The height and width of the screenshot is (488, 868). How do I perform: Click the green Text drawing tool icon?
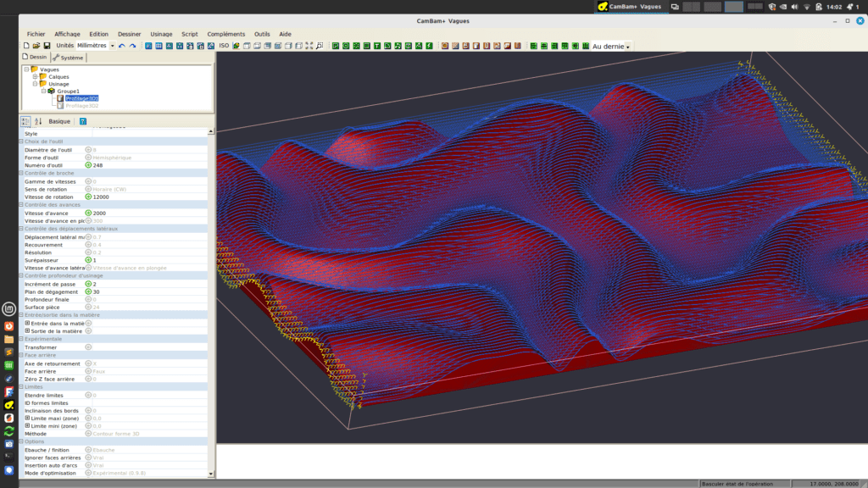tap(376, 46)
